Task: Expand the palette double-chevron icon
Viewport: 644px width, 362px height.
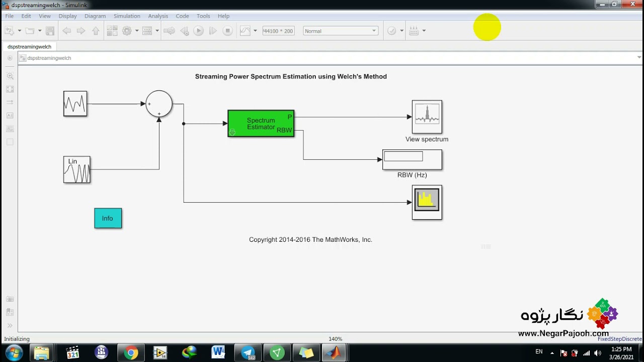Action: [x=10, y=325]
